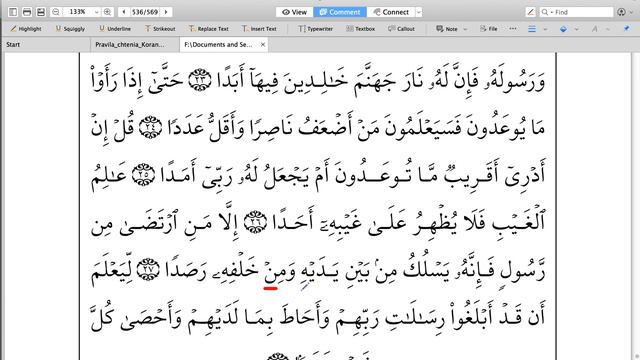Go to the previous page arrow
Screen dimensions: 640x360
pyautogui.click(x=124, y=12)
